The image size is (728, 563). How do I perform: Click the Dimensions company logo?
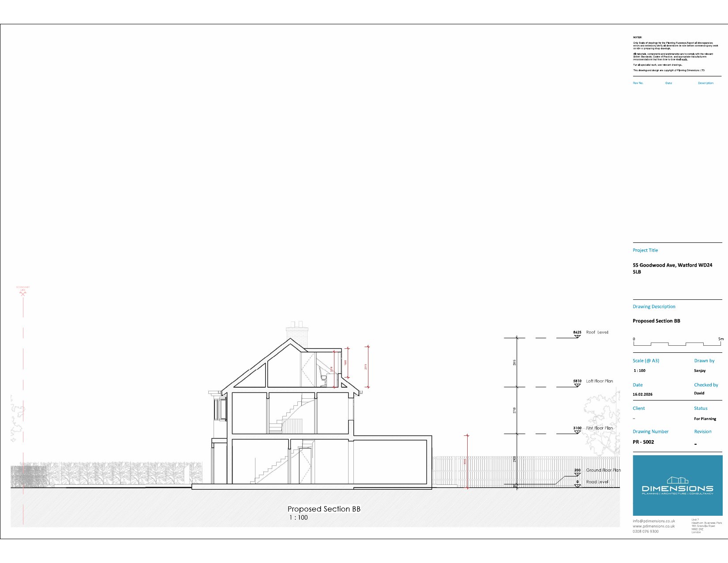click(677, 485)
